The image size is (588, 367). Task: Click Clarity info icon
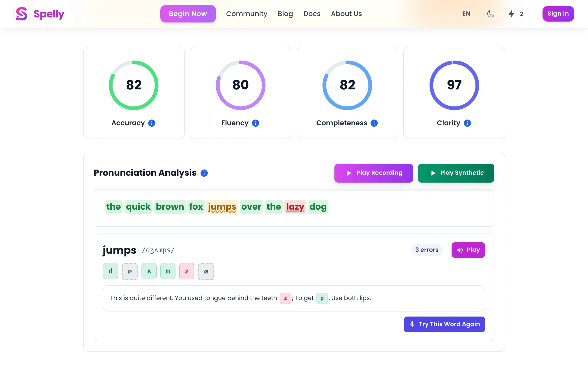click(467, 123)
